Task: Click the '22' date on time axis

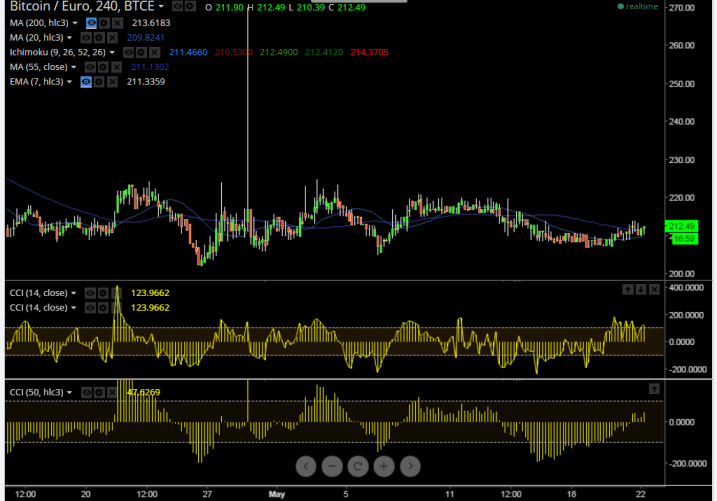Action: (641, 494)
